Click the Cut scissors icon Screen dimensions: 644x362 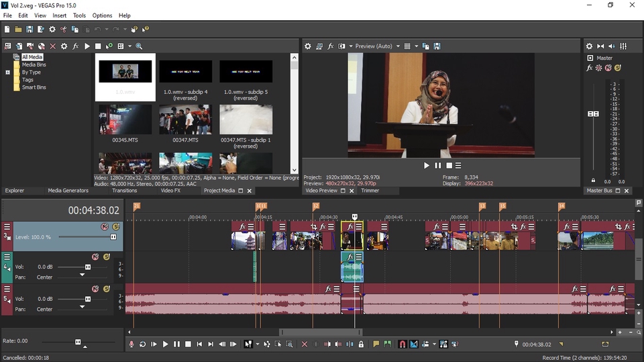pyautogui.click(x=63, y=29)
